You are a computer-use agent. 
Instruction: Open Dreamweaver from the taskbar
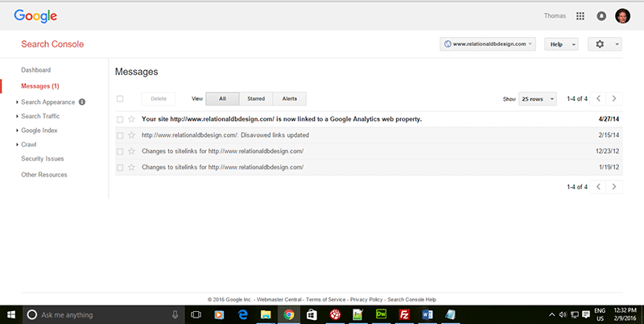tap(381, 315)
